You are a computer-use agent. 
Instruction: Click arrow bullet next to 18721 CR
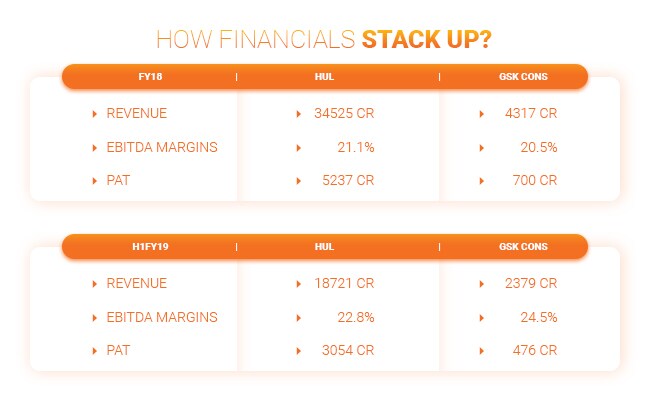pos(298,284)
